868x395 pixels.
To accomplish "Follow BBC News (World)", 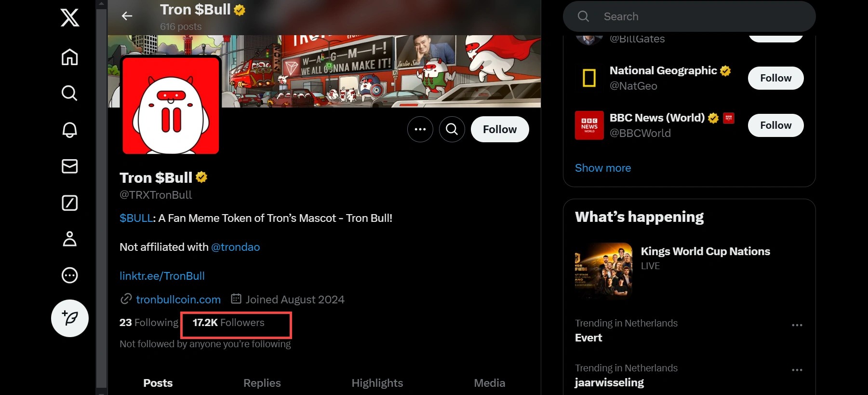I will (776, 125).
